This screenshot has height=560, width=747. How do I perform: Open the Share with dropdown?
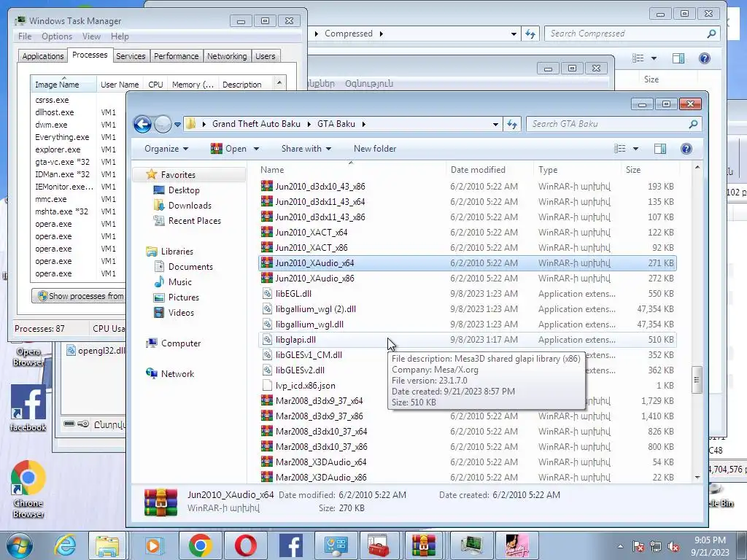point(306,149)
